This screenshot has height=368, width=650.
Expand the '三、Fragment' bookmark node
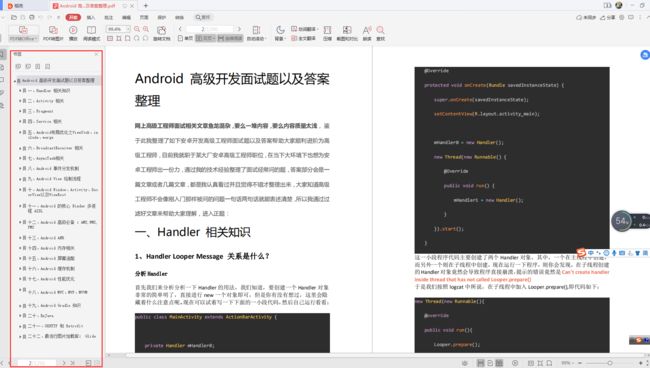pos(20,111)
